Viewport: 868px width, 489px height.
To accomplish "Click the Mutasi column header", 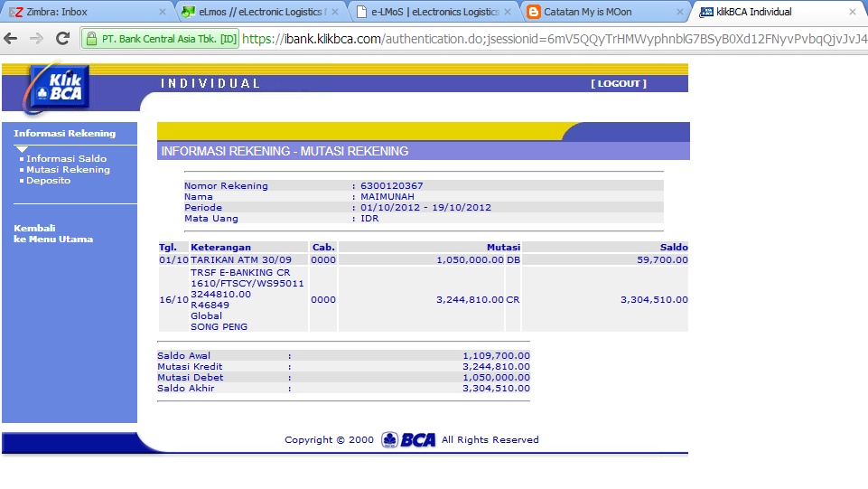I will click(x=503, y=248).
